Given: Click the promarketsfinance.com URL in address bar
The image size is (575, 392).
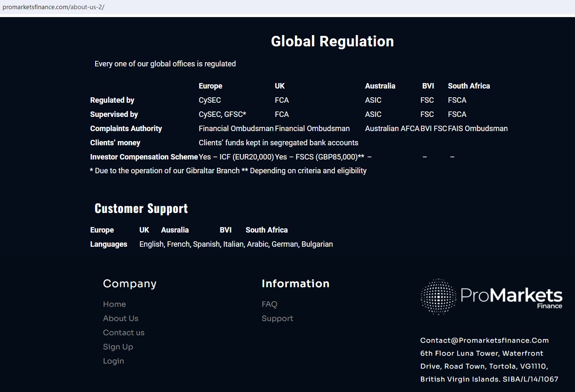Looking at the screenshot, I should click(x=53, y=7).
